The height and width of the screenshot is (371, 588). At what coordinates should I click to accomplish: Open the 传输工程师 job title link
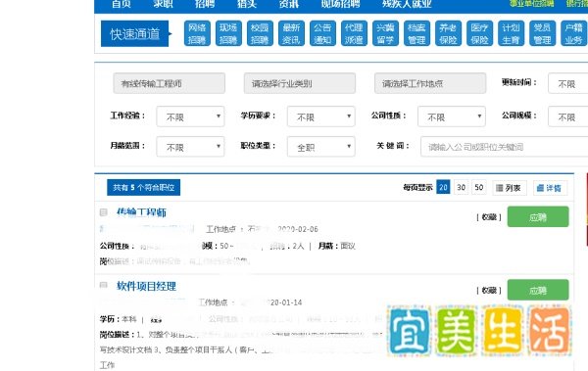pos(141,212)
